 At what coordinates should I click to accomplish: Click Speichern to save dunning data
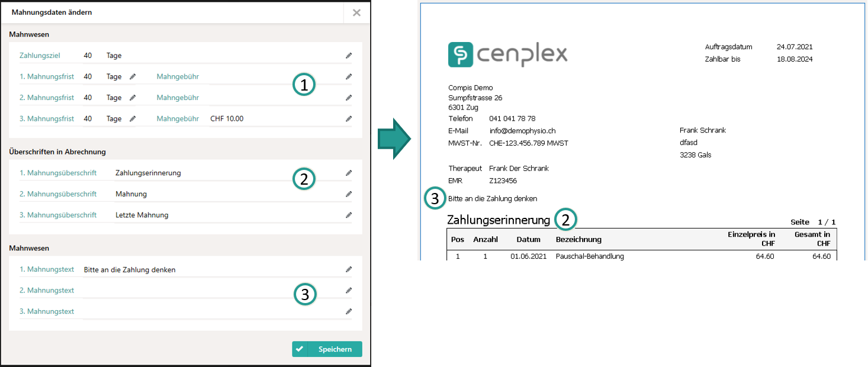pyautogui.click(x=327, y=349)
